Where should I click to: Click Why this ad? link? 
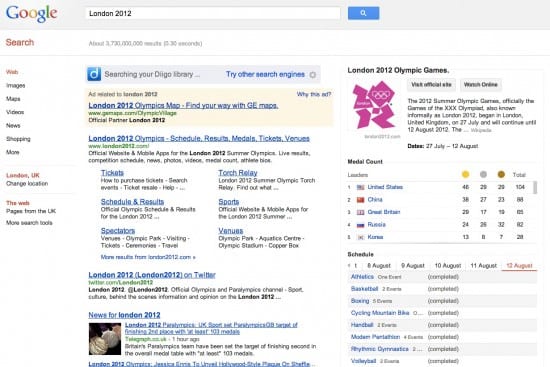[x=314, y=94]
